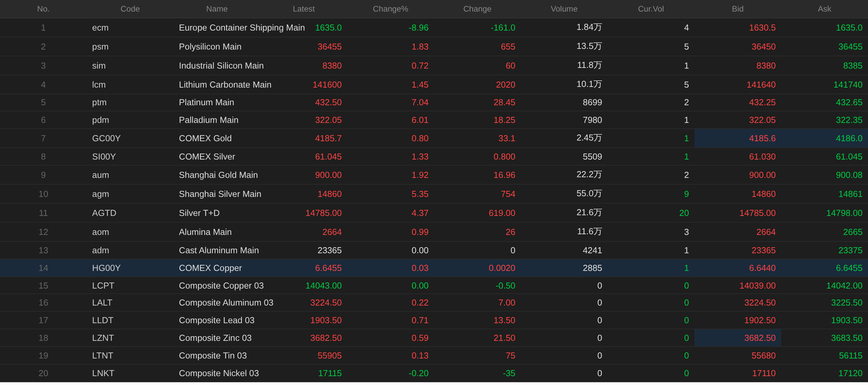868x387 pixels.
Task: Click COMEX Gold bid price 4185.6
Action: point(762,138)
